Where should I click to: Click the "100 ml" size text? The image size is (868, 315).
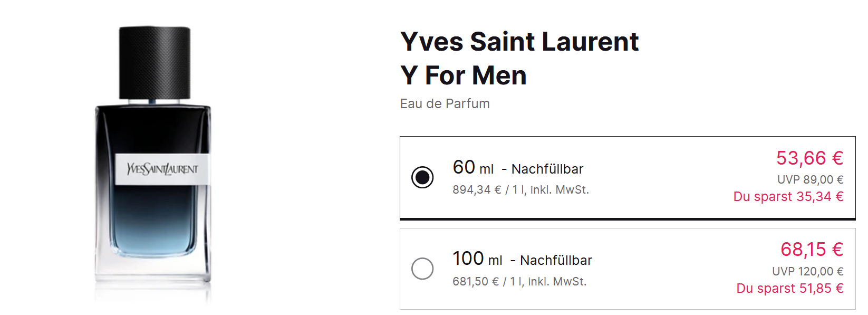point(477,259)
